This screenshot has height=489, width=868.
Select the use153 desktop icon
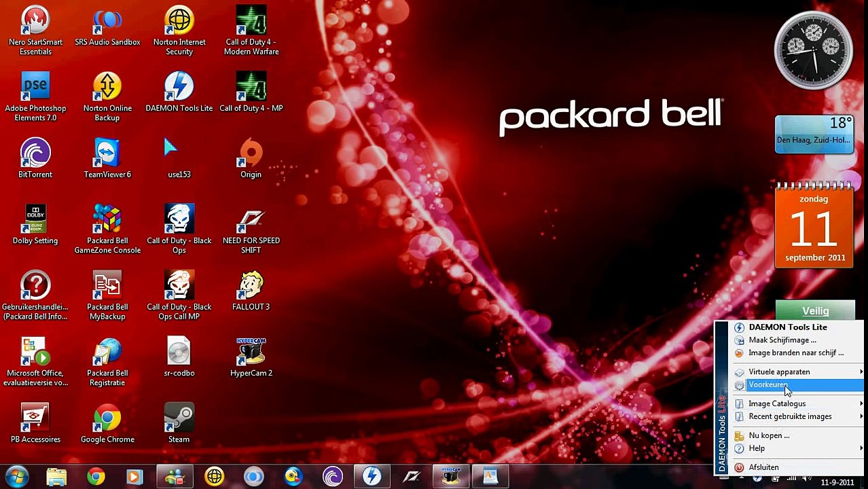[x=179, y=158]
